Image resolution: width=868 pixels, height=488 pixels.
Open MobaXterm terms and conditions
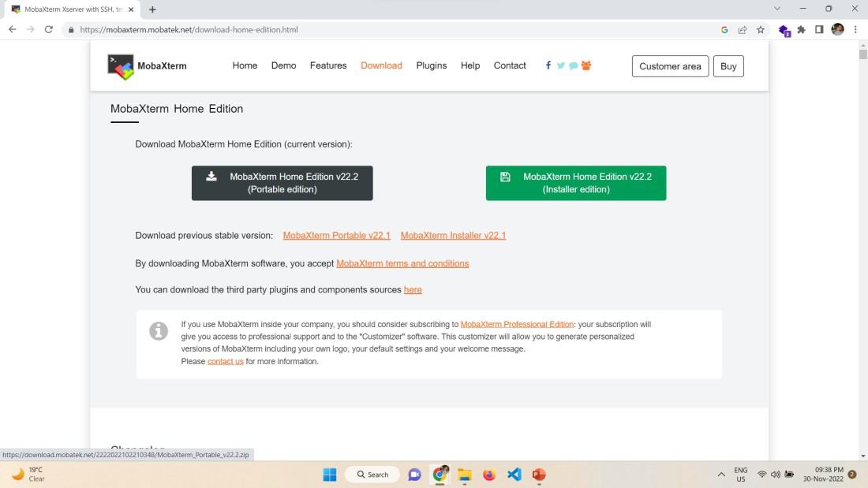[x=402, y=263]
